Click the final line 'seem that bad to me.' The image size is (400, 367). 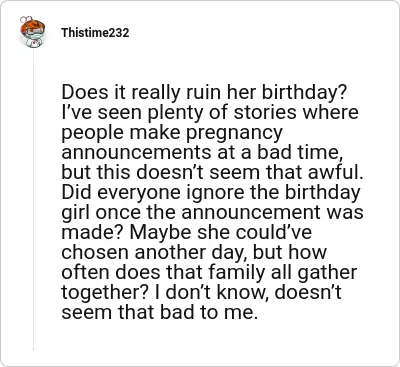coord(160,313)
